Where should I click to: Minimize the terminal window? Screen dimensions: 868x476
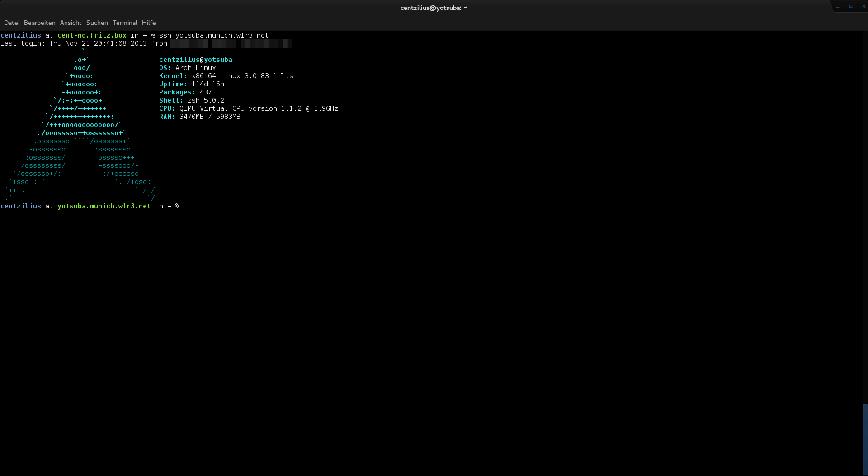838,7
